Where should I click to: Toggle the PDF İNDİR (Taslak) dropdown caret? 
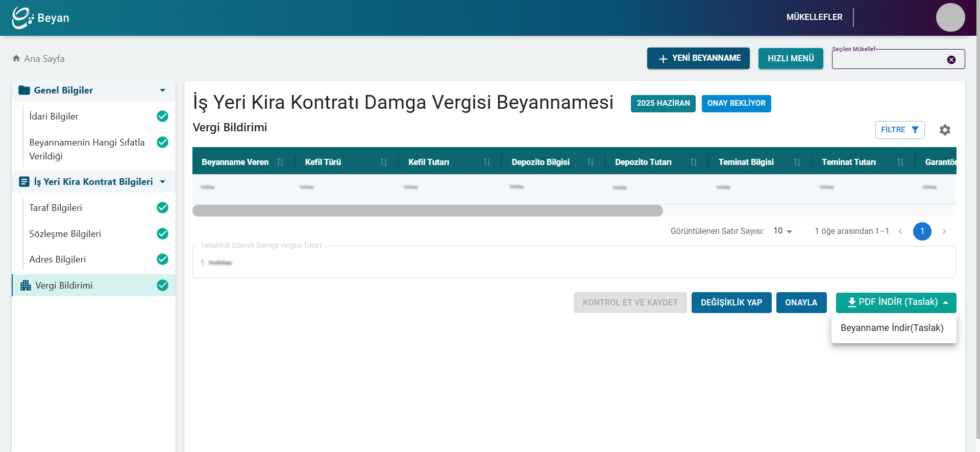coord(945,303)
